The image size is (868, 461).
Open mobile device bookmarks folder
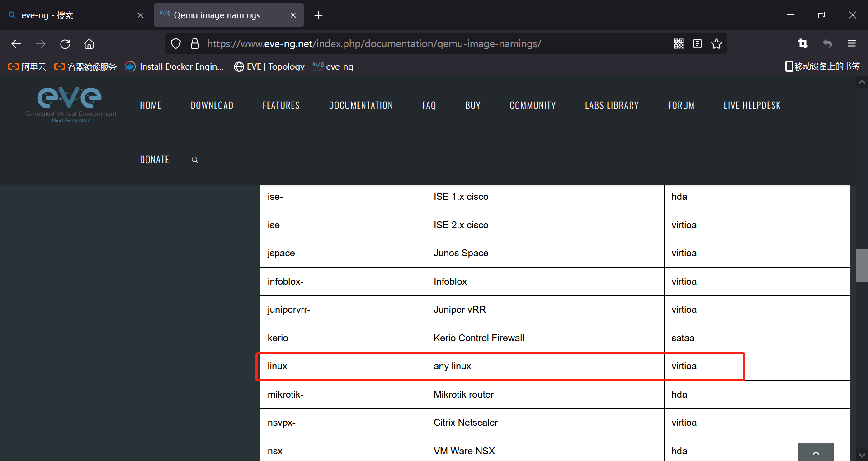(x=822, y=67)
